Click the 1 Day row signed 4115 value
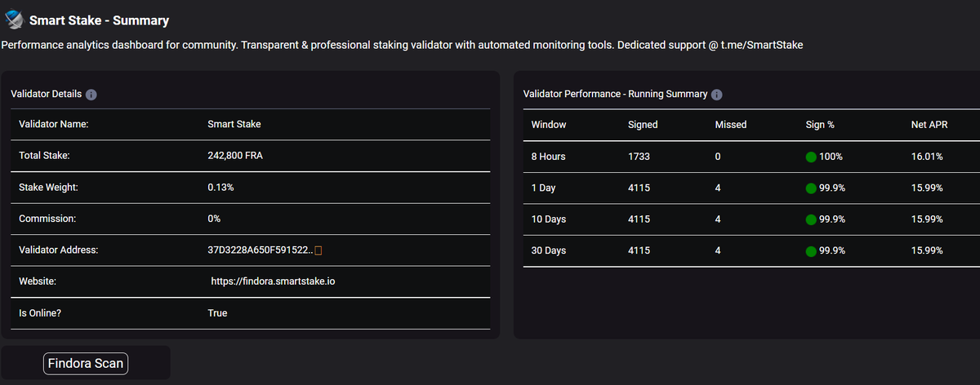The width and height of the screenshot is (980, 385). pyautogui.click(x=639, y=188)
